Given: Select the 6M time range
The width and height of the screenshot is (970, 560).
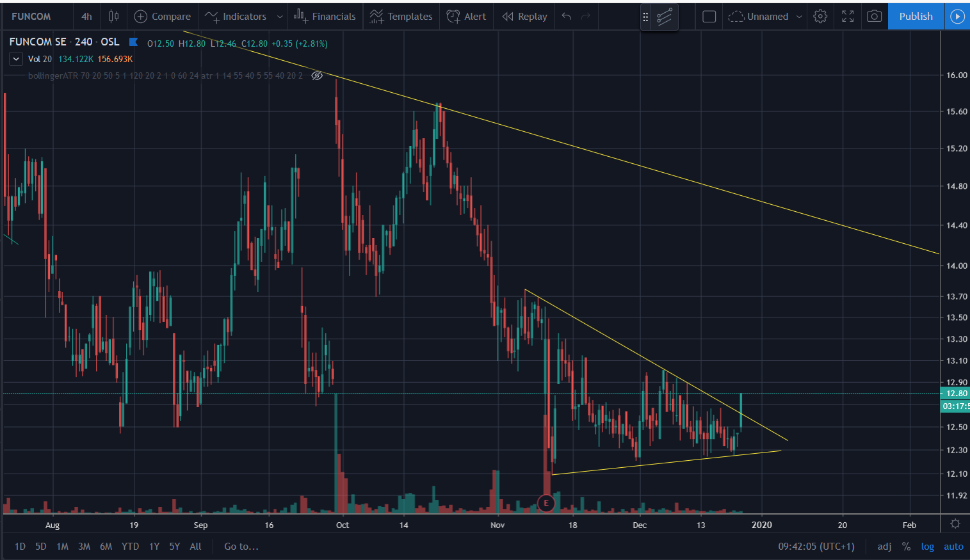Looking at the screenshot, I should [x=106, y=546].
